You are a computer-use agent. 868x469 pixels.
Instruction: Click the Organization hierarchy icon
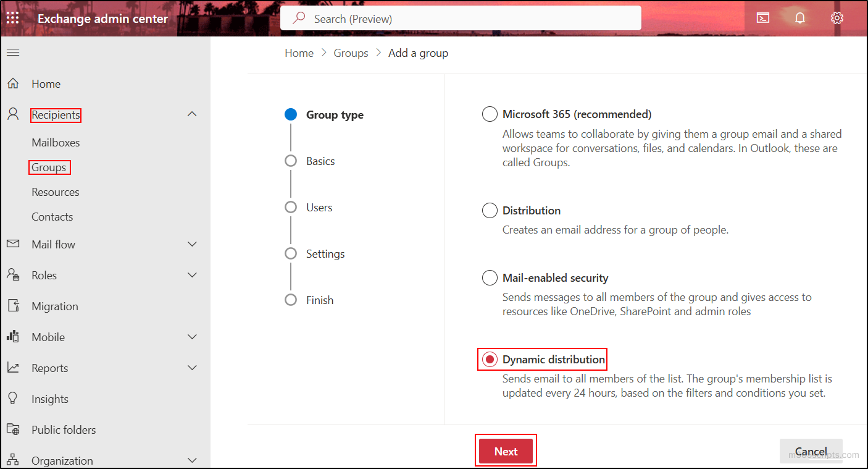tap(13, 460)
